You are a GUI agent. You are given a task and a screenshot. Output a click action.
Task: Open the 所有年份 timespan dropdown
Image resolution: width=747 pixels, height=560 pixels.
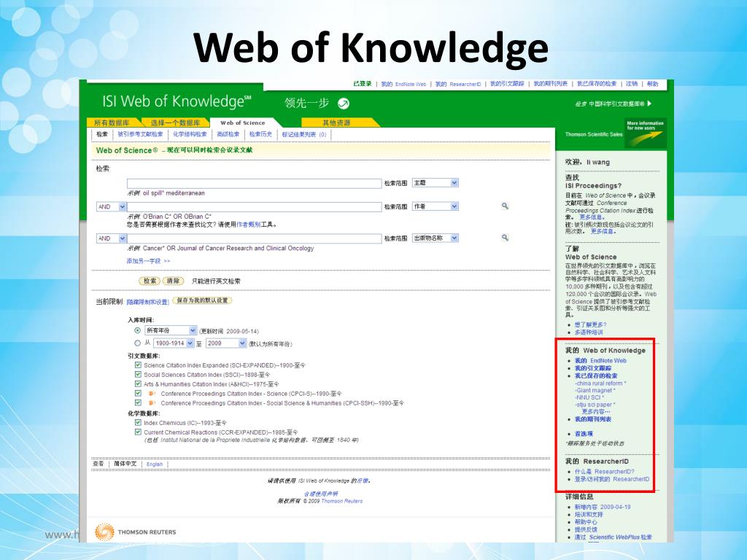click(171, 330)
